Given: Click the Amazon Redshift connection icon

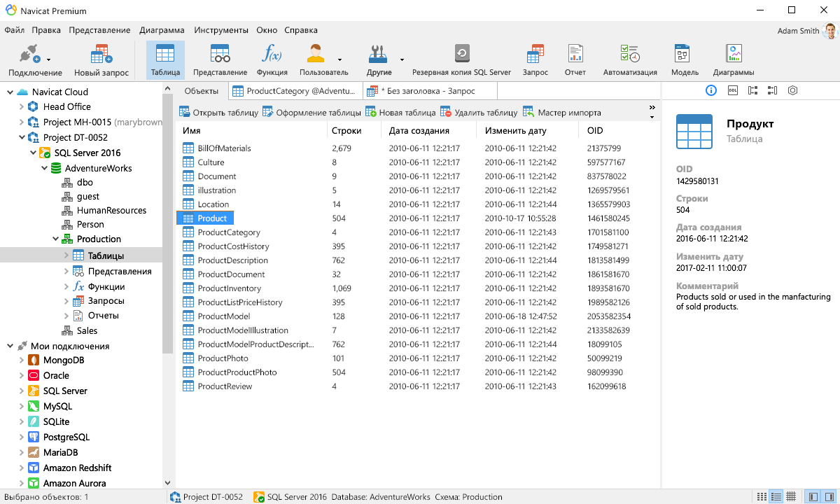Looking at the screenshot, I should tap(33, 468).
